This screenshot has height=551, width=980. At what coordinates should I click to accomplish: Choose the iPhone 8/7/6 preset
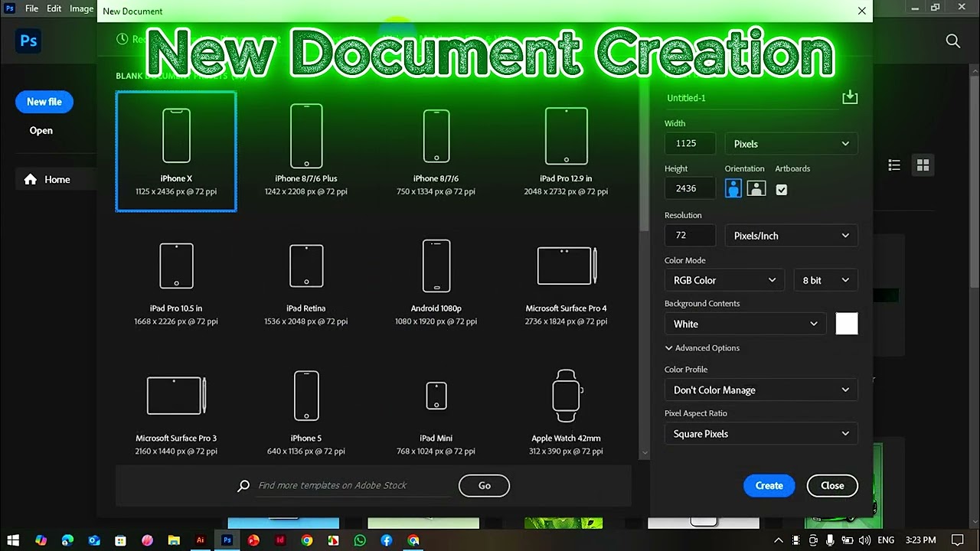pyautogui.click(x=436, y=152)
